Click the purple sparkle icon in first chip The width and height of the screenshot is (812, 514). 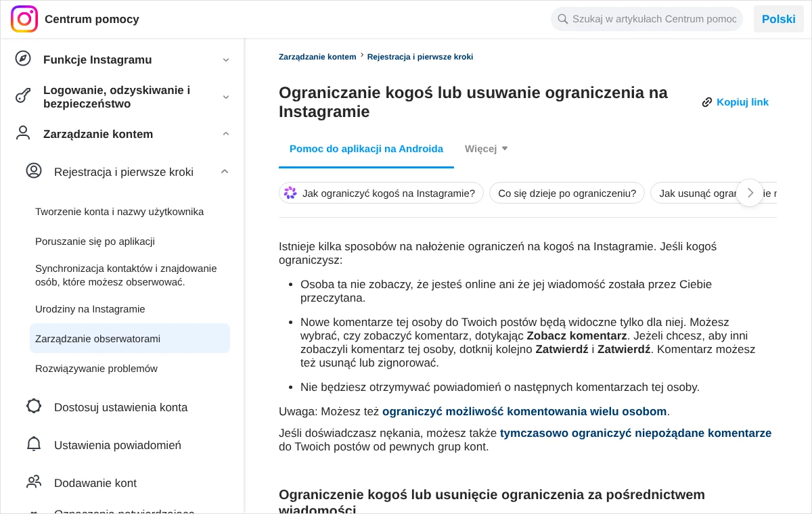290,193
